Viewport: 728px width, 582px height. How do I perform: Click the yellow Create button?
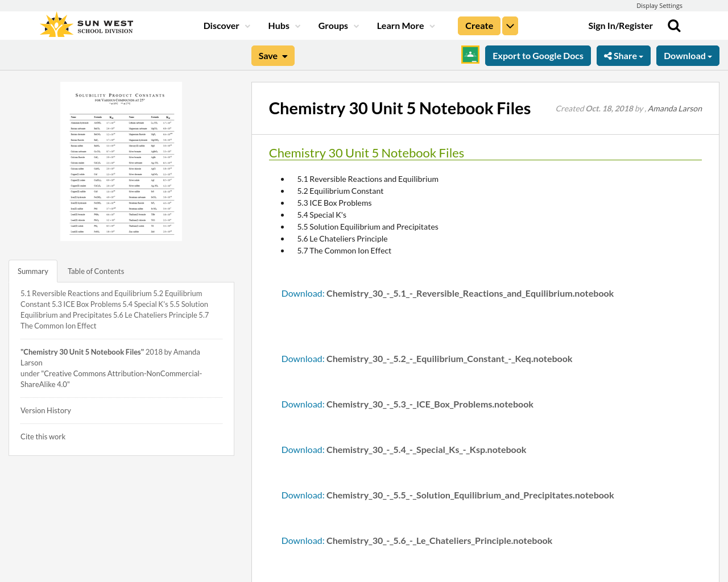point(479,26)
